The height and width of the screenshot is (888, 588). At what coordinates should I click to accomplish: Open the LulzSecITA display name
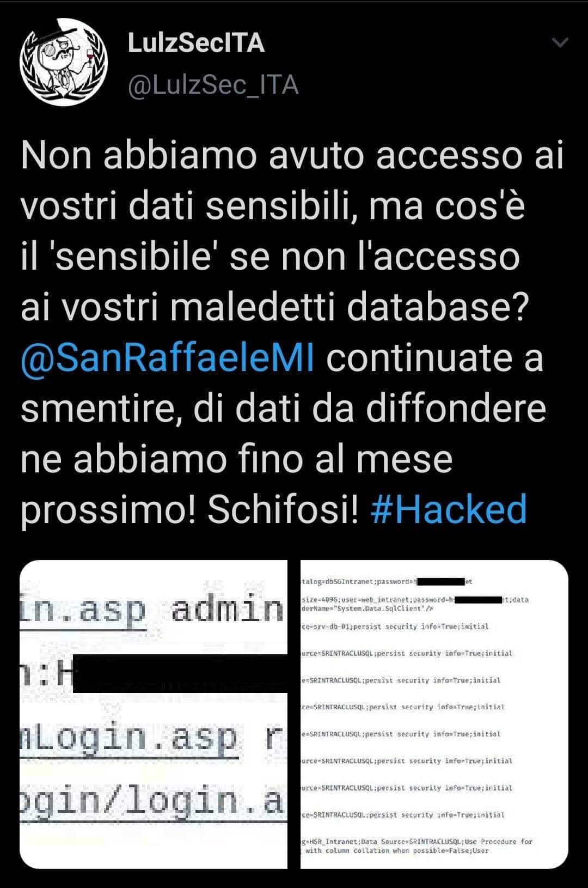pos(196,43)
